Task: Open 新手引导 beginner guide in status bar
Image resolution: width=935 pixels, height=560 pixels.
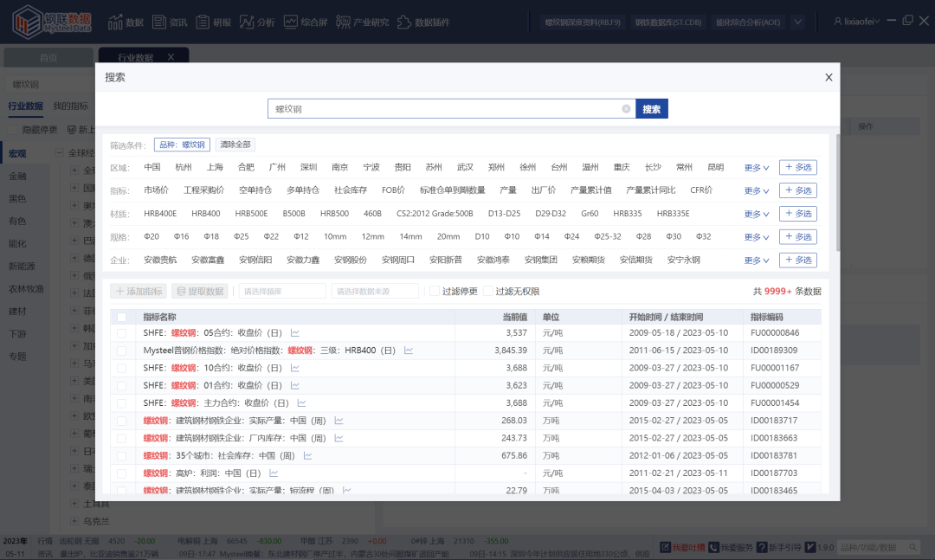Action: pyautogui.click(x=779, y=547)
